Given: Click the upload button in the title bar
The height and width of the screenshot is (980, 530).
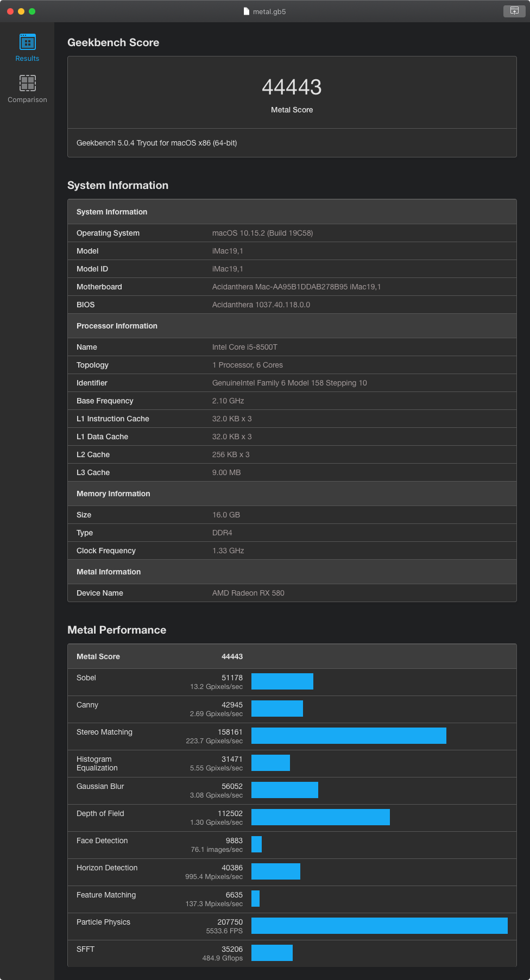Looking at the screenshot, I should [514, 11].
